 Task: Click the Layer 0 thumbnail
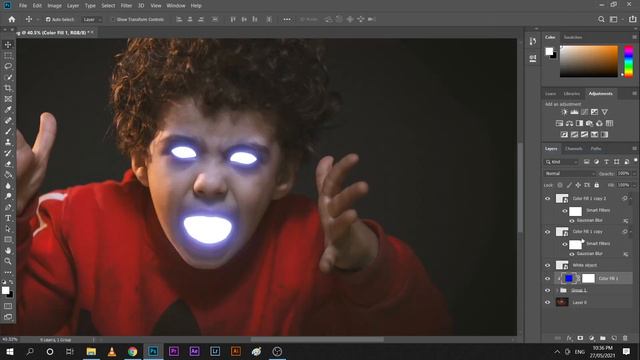tap(562, 302)
